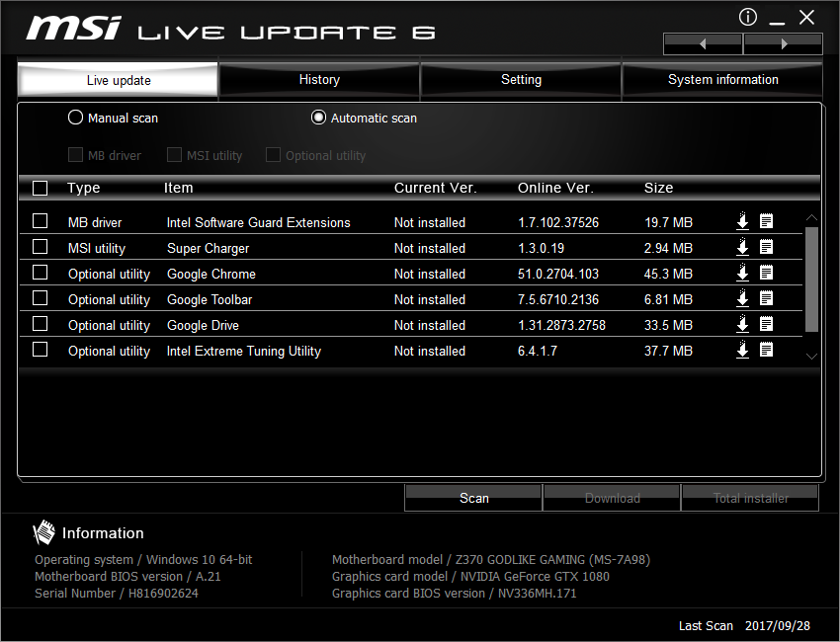Image resolution: width=840 pixels, height=642 pixels.
Task: Open the History tab
Action: (319, 80)
